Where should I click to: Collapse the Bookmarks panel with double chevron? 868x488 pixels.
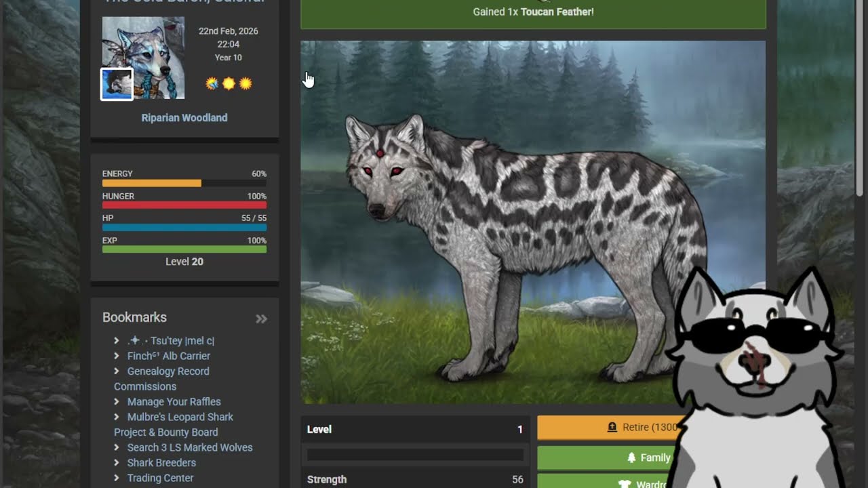pyautogui.click(x=261, y=319)
